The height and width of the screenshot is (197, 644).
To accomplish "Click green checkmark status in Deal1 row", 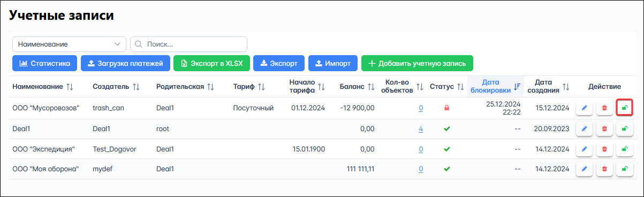I will [x=446, y=128].
